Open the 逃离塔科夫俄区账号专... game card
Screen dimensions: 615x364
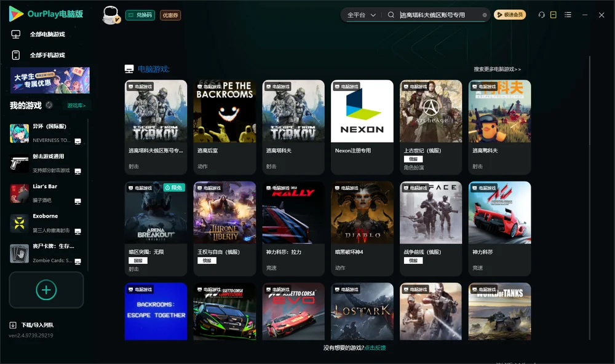click(156, 127)
